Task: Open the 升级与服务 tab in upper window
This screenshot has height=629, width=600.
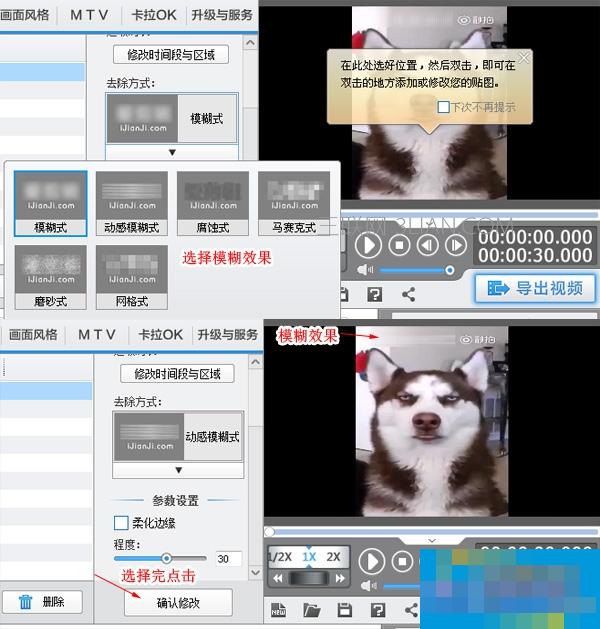Action: point(222,15)
